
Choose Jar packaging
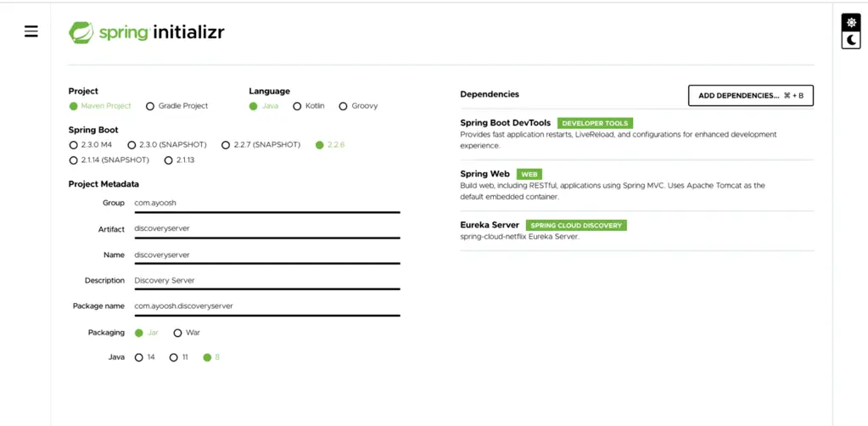tap(147, 333)
